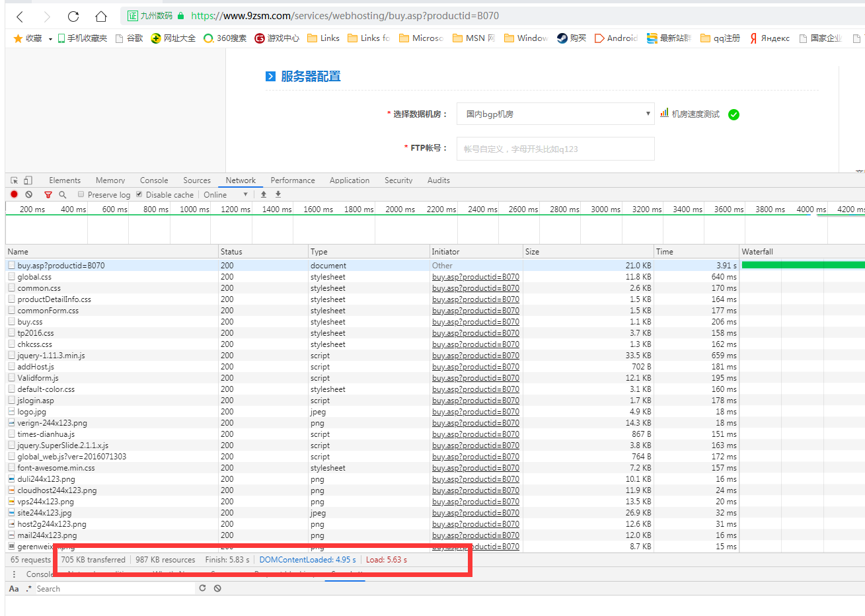Image resolution: width=865 pixels, height=616 pixels.
Task: Enable the Preserve log checkbox
Action: (81, 194)
